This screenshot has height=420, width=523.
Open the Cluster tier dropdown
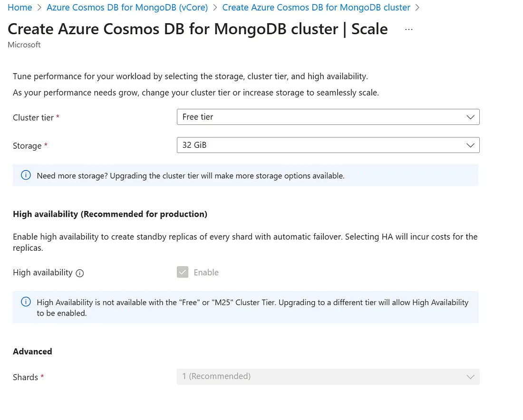click(328, 117)
